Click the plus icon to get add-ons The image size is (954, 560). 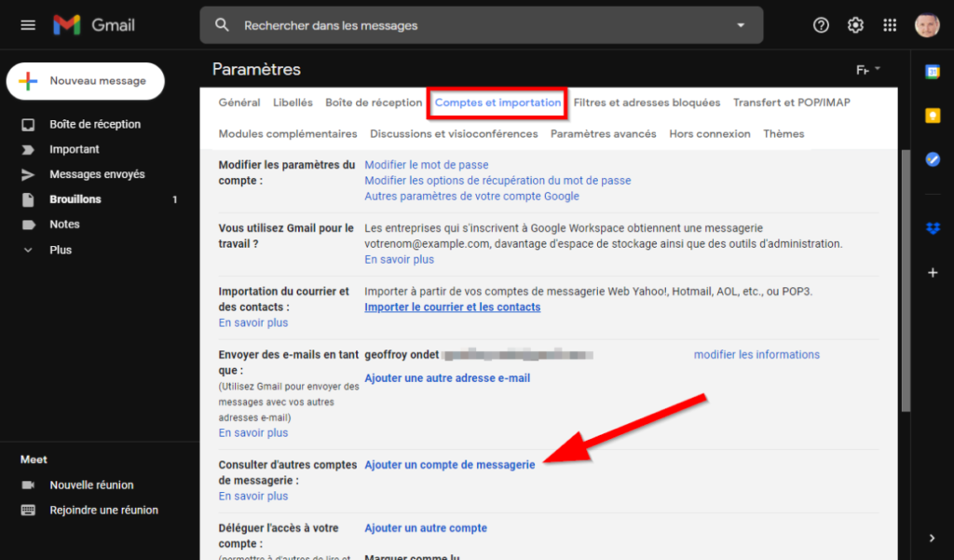pos(933,272)
